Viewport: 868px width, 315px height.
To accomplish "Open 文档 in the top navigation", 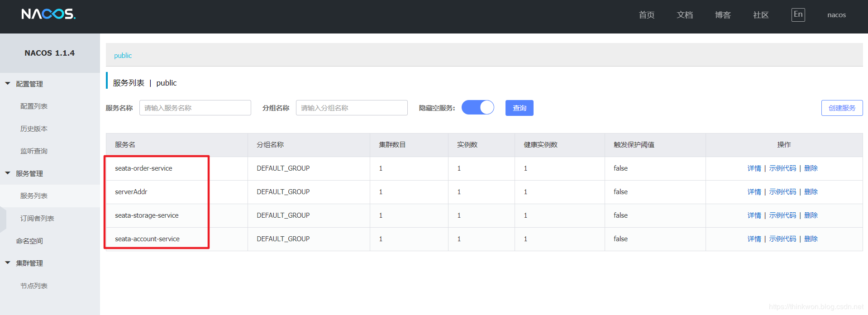I will (x=685, y=15).
